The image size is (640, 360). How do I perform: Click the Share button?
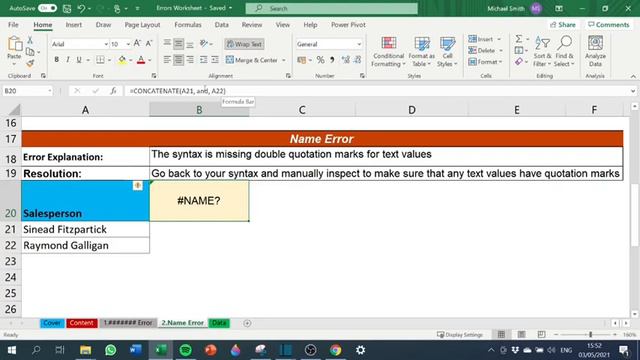click(563, 25)
